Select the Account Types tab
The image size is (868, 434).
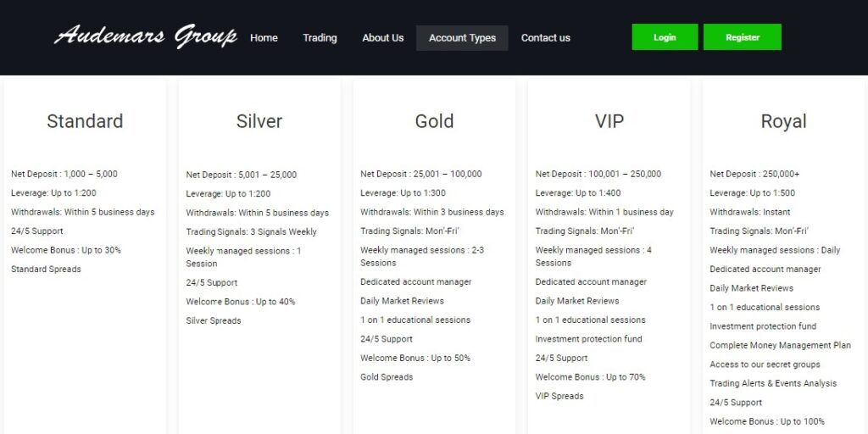tap(462, 37)
